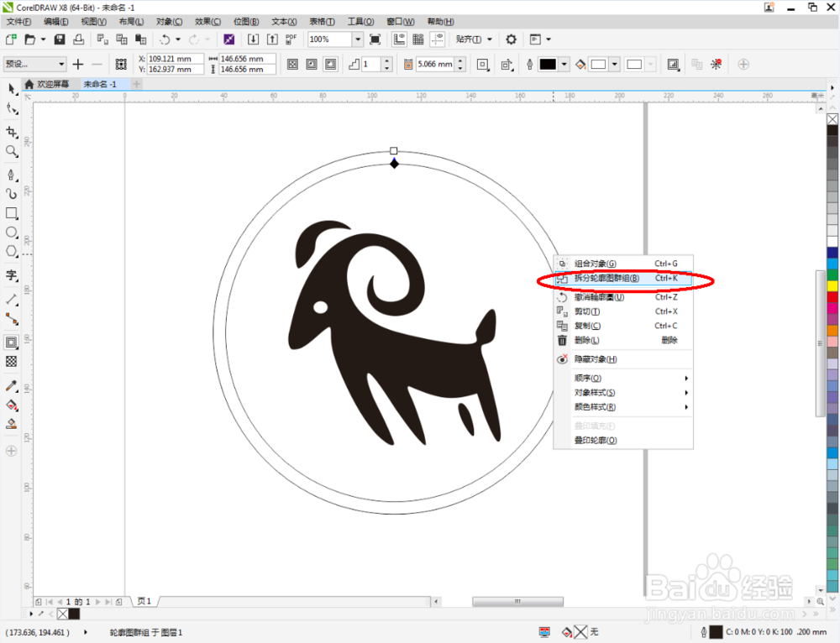Open the 文件(F) menu
This screenshot has height=643, width=840.
tap(18, 22)
